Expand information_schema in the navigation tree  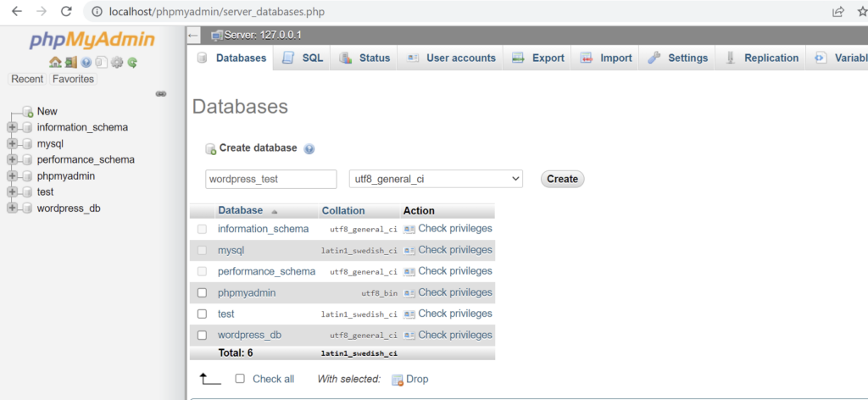12,127
